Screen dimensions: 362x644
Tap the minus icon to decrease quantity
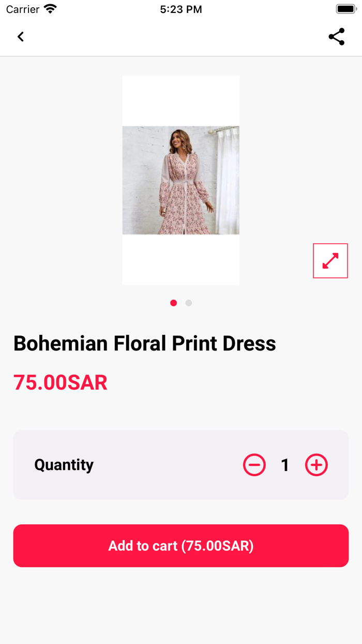(x=254, y=465)
